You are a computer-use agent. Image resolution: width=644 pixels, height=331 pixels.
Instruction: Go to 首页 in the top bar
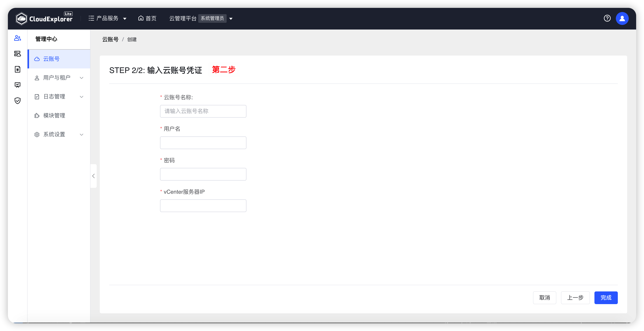click(x=147, y=18)
